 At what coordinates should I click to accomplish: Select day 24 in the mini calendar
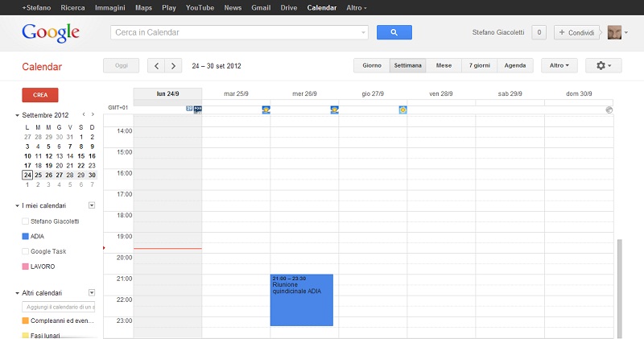(x=27, y=175)
